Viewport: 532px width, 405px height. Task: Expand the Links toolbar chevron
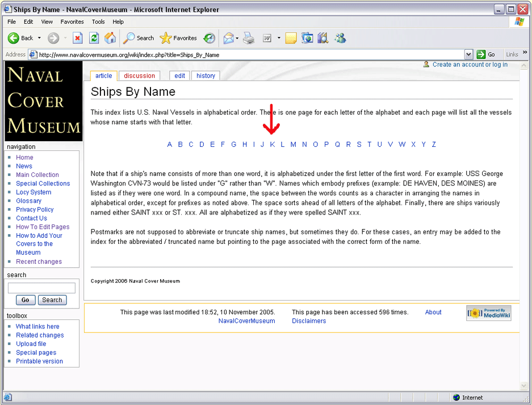coord(525,53)
